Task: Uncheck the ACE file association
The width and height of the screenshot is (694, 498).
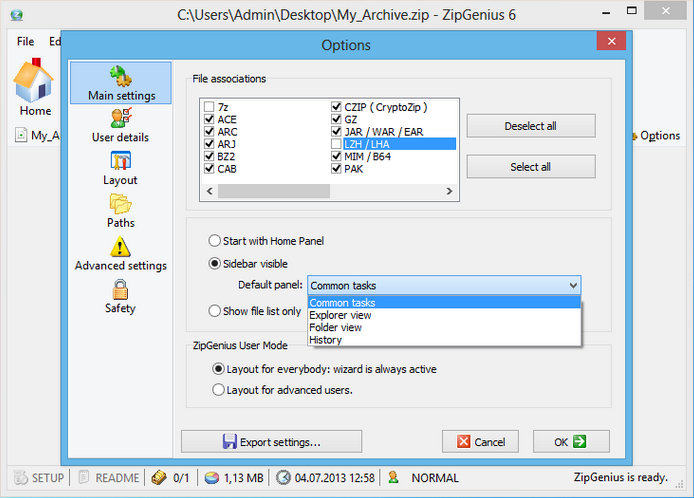Action: point(209,119)
